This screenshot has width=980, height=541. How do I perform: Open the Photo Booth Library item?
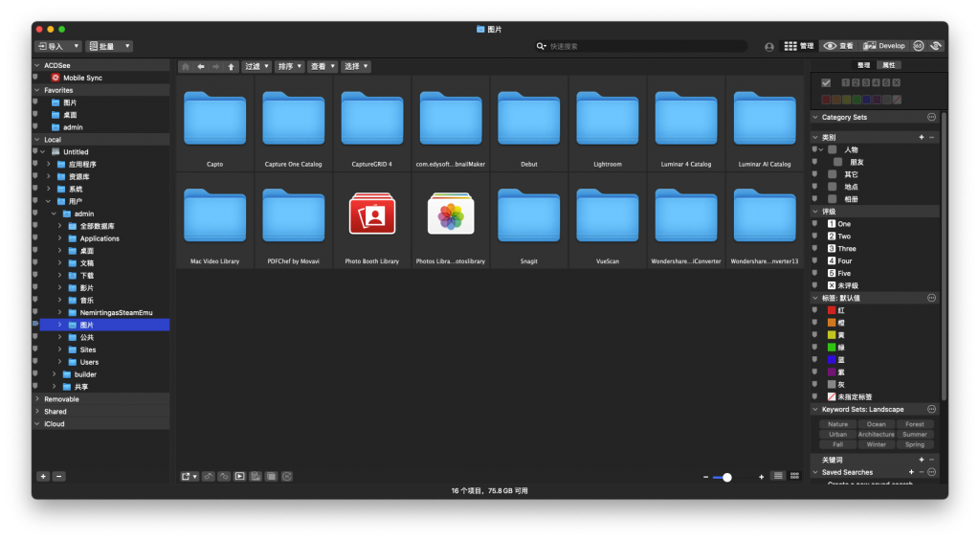(x=372, y=221)
